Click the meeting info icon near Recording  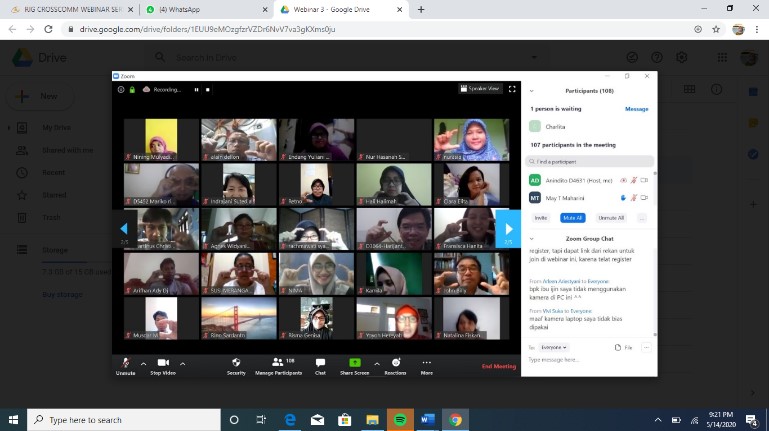tap(121, 89)
